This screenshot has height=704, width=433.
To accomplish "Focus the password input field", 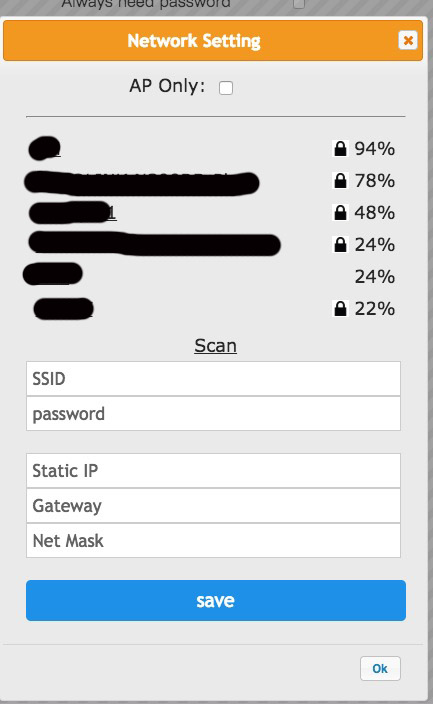I will pos(213,414).
